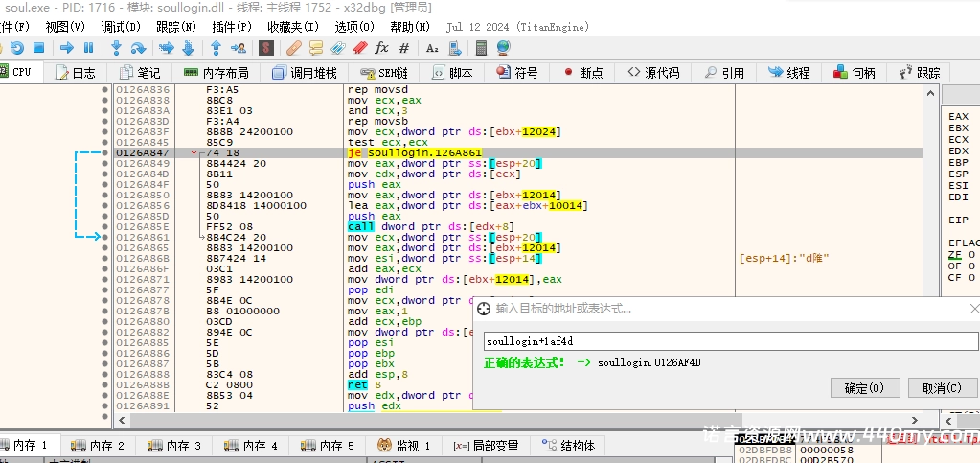
Task: Open the 帮助 menu
Action: (x=410, y=27)
